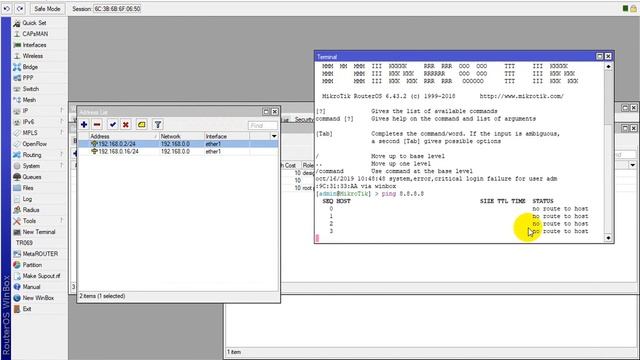Viewport: 640px width, 360px height.
Task: Click Make Supout.rif in the sidebar
Action: point(41,276)
